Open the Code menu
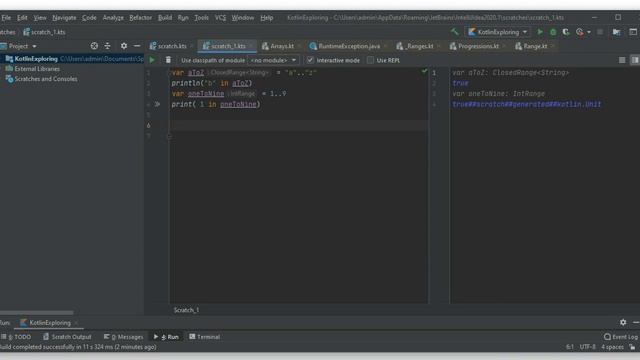 coord(89,18)
